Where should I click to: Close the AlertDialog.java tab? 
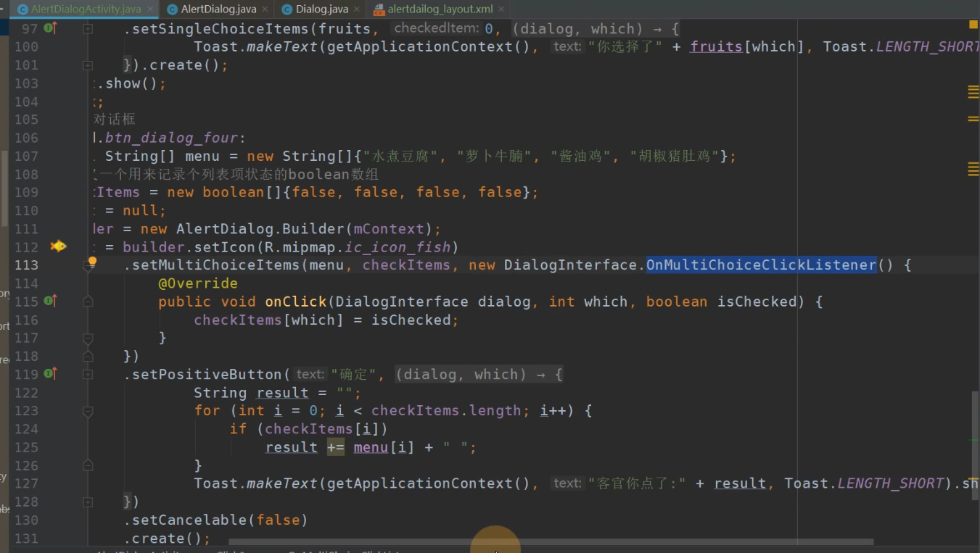(265, 9)
